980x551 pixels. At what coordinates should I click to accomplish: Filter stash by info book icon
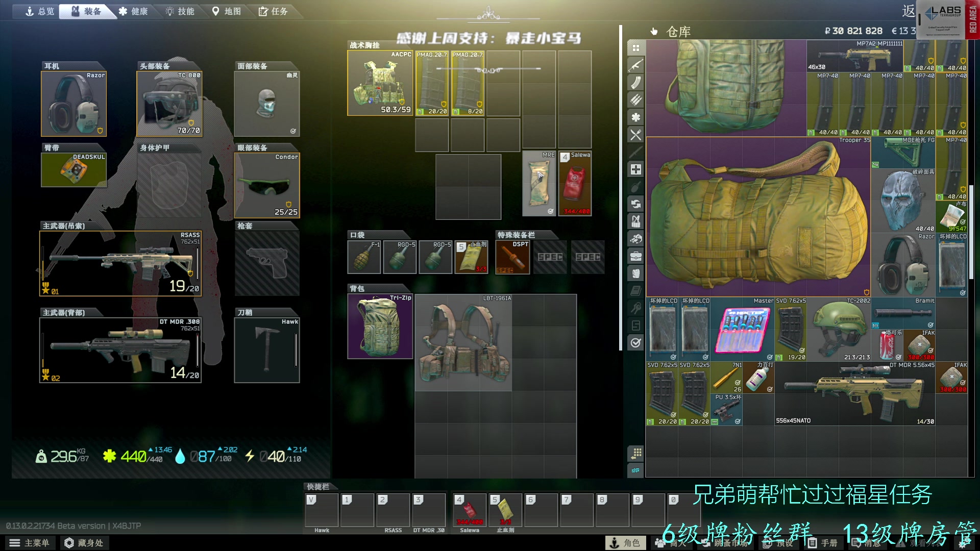635,291
